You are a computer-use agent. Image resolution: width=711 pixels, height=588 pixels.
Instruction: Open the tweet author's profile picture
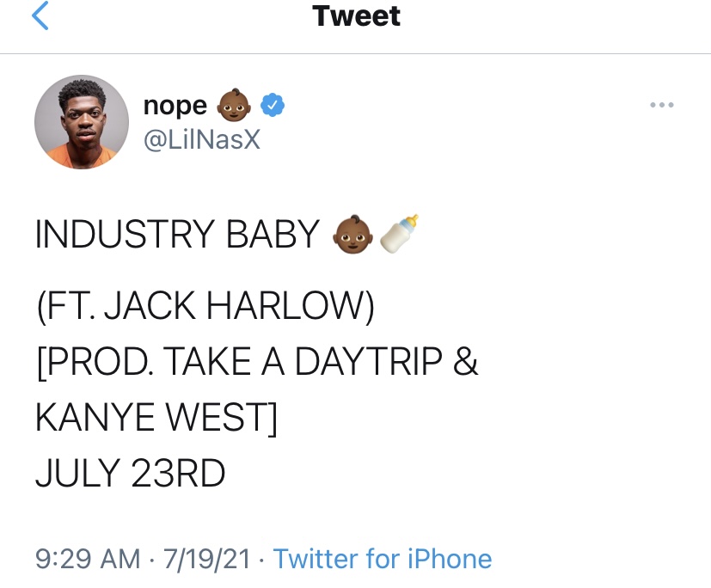pos(82,122)
